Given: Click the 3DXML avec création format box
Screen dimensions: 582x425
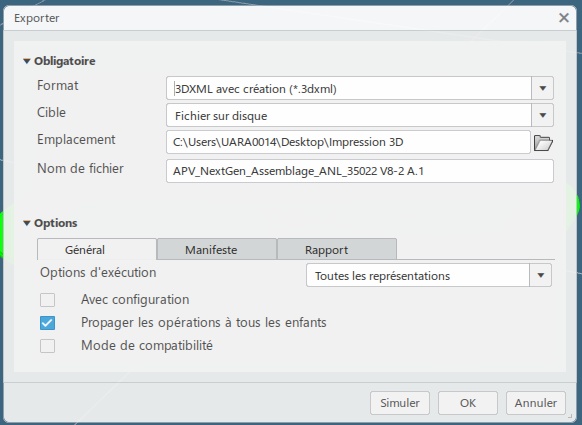Looking at the screenshot, I should (349, 88).
